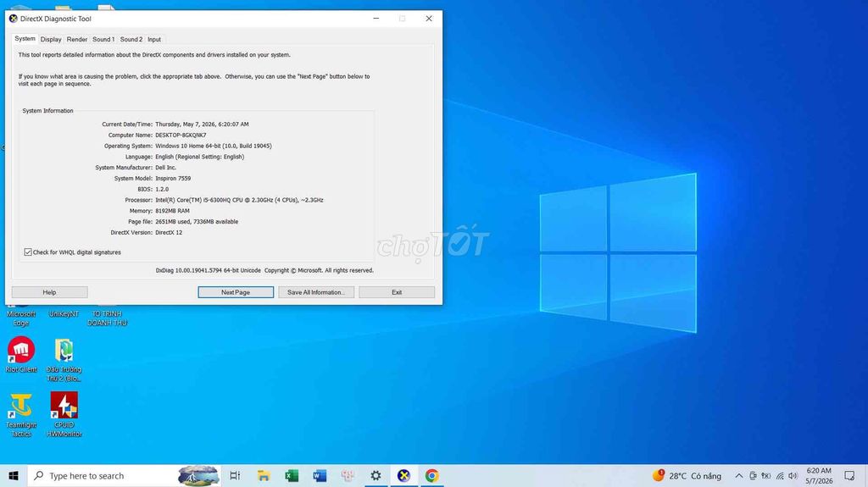
Task: Click the Meet Now tray icon
Action: pyautogui.click(x=753, y=475)
